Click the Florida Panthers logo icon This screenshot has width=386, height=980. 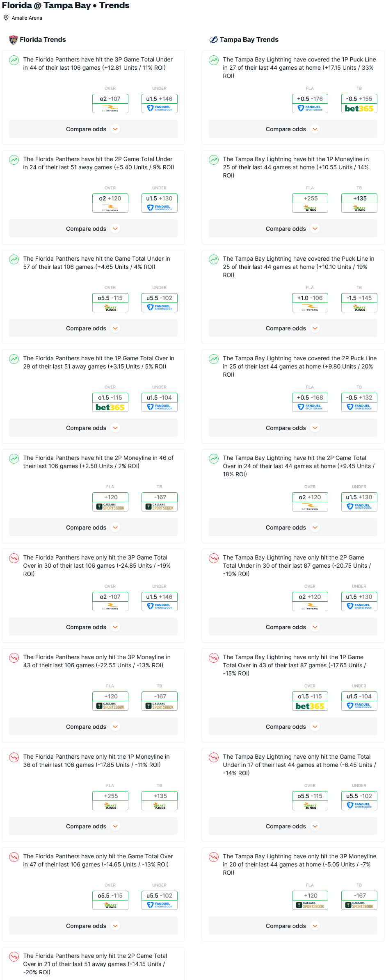[13, 40]
